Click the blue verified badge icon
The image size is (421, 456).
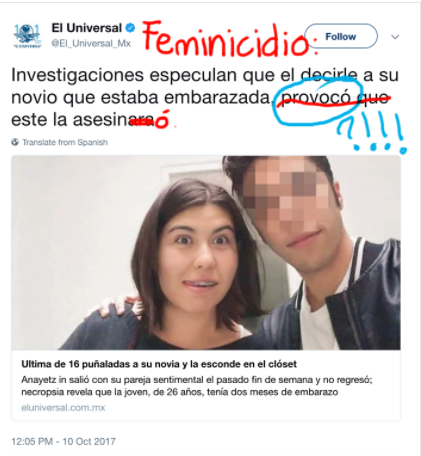(130, 28)
